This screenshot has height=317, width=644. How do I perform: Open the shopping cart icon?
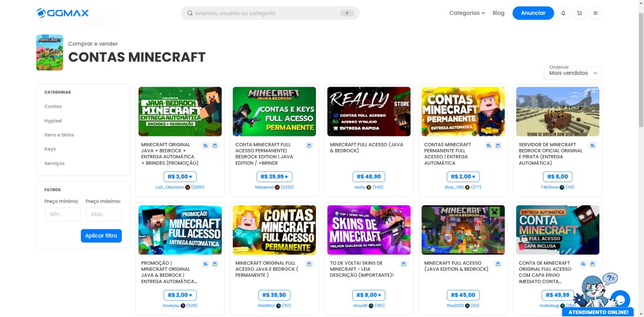(579, 13)
